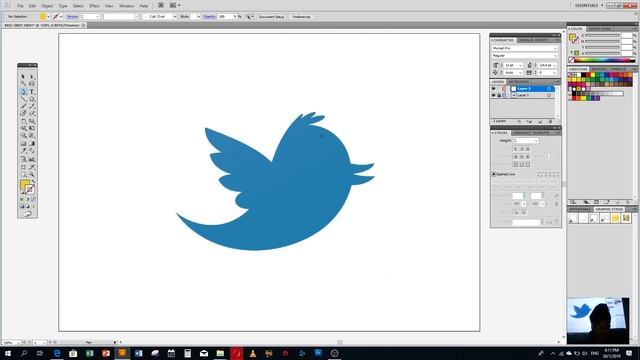Switch to the Paragraph tab
Viewport: 640px width, 360px height.
527,40
